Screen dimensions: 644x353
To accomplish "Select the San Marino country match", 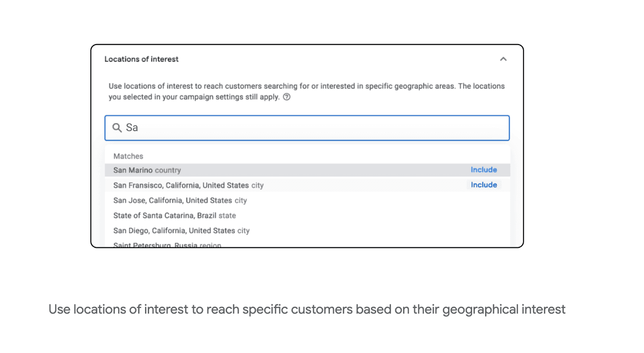I will pos(147,170).
